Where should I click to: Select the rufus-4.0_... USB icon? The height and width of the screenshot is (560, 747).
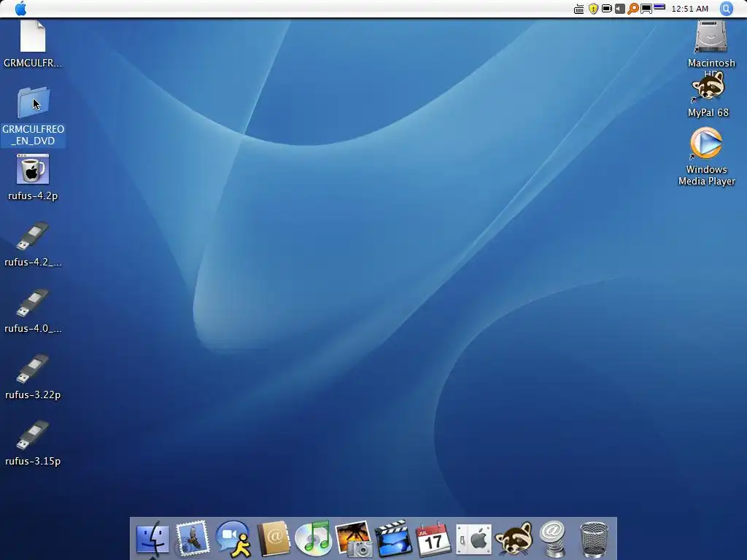pos(33,303)
